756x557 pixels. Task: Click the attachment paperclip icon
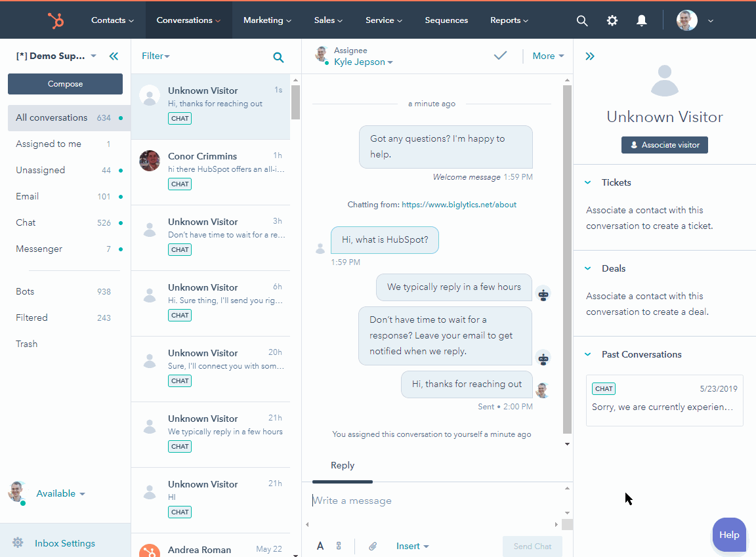(x=372, y=546)
